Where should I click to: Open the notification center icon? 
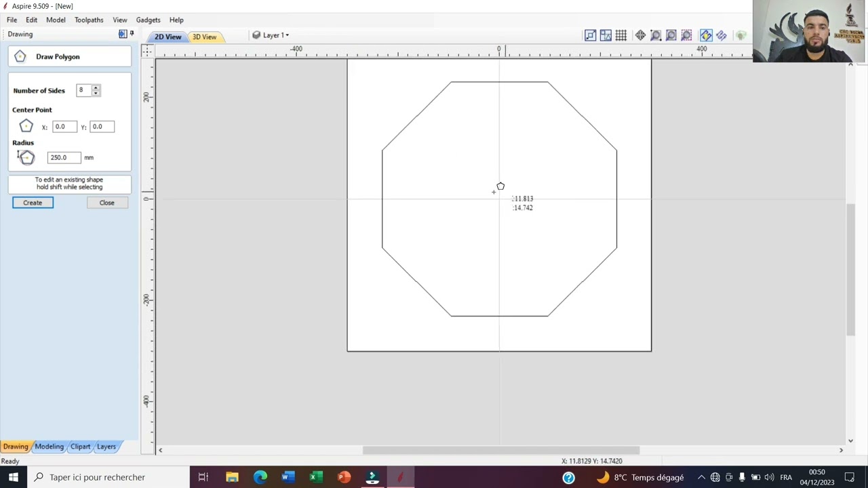pyautogui.click(x=849, y=477)
